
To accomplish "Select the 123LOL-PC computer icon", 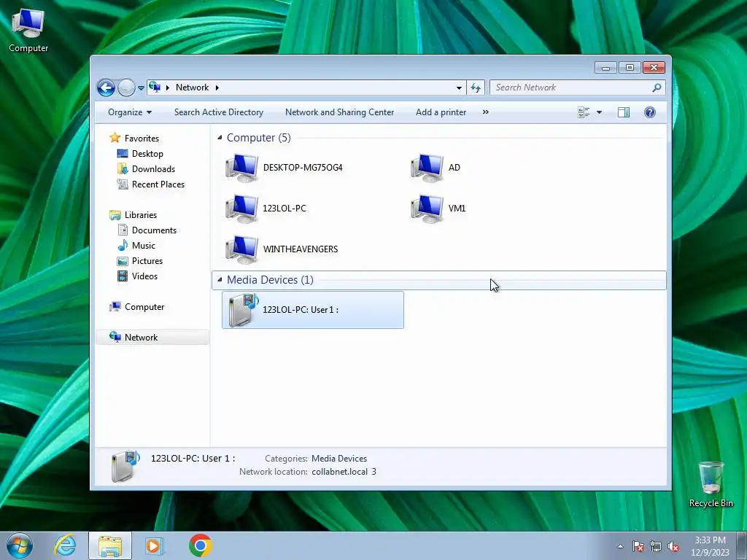I will coord(241,209).
